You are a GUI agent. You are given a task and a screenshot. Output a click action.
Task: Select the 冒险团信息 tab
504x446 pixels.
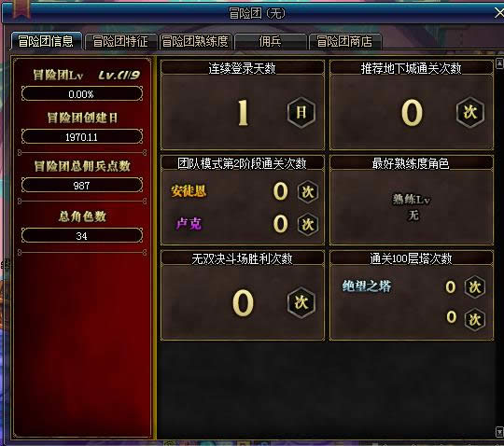pyautogui.click(x=46, y=41)
